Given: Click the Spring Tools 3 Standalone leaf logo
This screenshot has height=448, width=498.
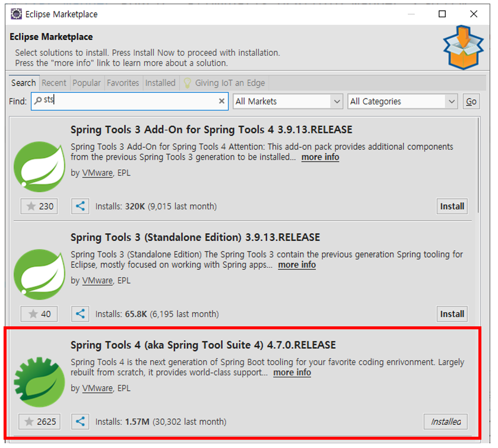Looking at the screenshot, I should tap(40, 274).
